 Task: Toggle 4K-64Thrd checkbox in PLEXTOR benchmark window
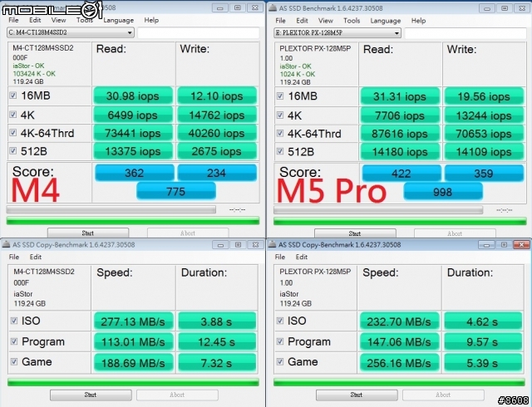pyautogui.click(x=280, y=133)
